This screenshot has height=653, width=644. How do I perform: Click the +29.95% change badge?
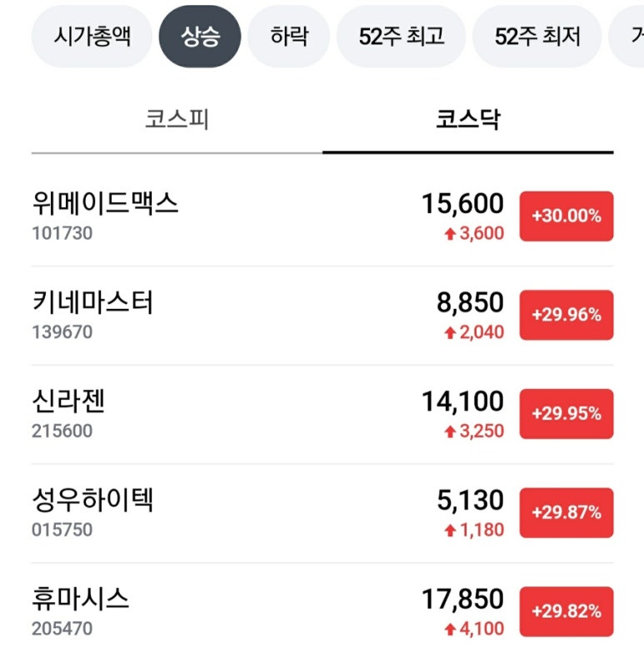coord(567,414)
